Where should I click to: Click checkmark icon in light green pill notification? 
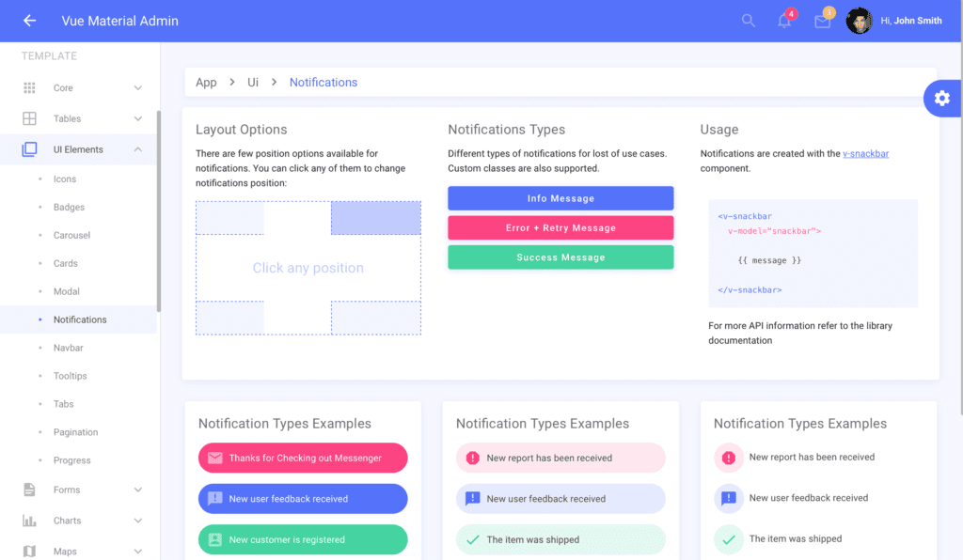coord(472,539)
